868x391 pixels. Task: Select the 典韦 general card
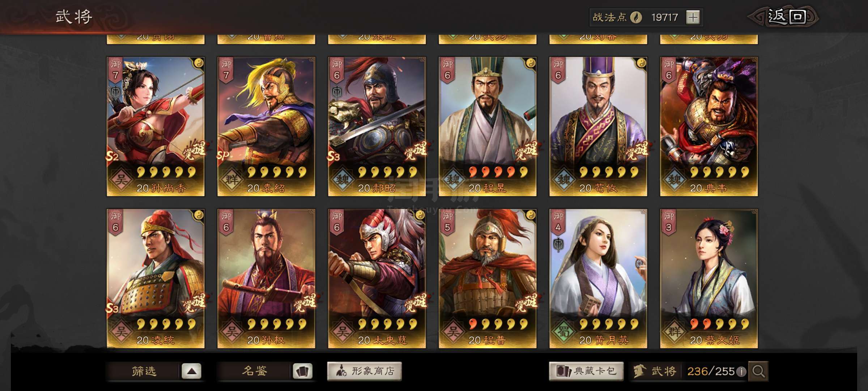(x=709, y=126)
